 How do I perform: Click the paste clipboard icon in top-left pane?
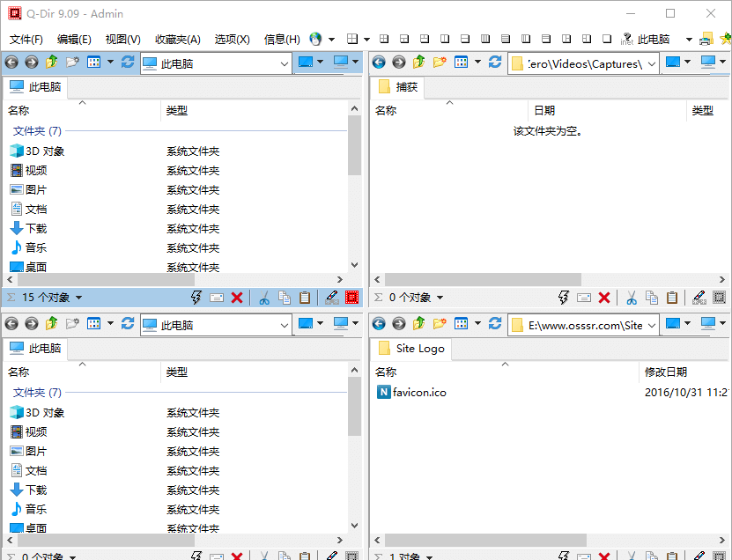point(305,298)
